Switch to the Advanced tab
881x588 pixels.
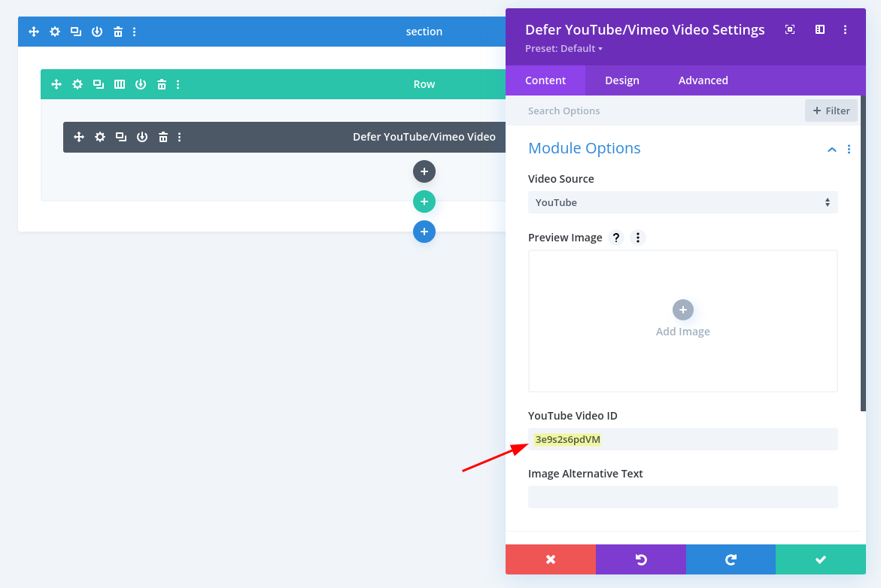[702, 80]
